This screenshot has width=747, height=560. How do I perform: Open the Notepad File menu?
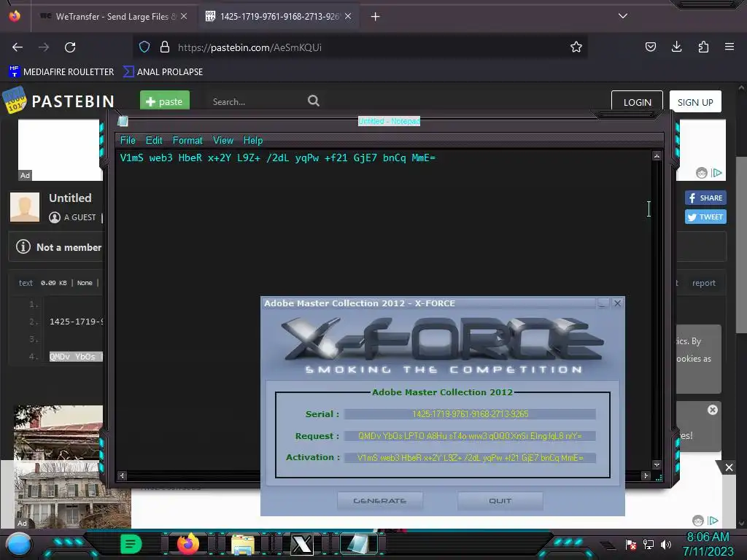(x=128, y=141)
